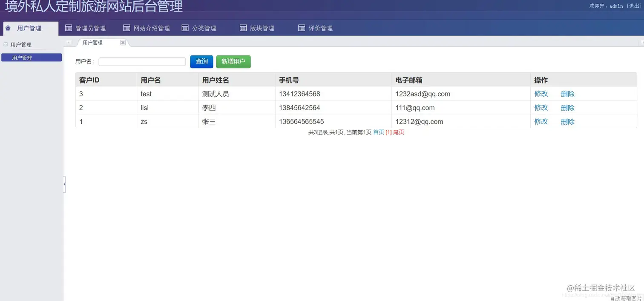The width and height of the screenshot is (644, 301).
Task: Click the folder icon beside sidebar 用户管理
Action: pyautogui.click(x=6, y=44)
